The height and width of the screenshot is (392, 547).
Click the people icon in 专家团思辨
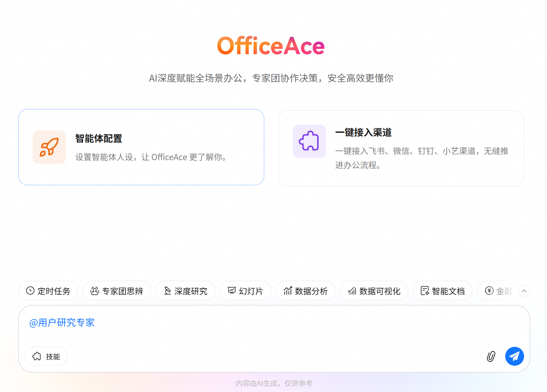(x=95, y=291)
